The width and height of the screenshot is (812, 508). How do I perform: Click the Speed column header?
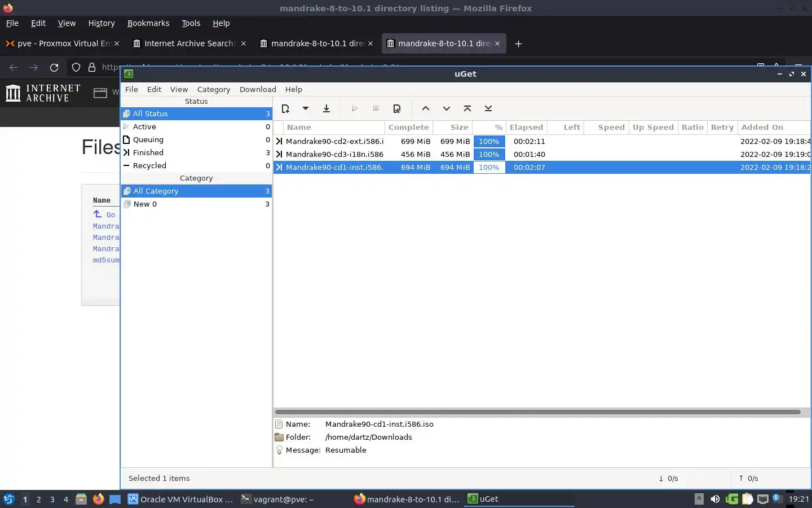(x=606, y=127)
